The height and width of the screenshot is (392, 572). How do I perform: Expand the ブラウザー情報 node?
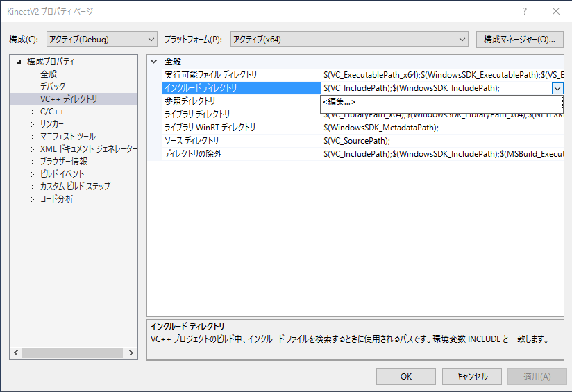click(32, 162)
